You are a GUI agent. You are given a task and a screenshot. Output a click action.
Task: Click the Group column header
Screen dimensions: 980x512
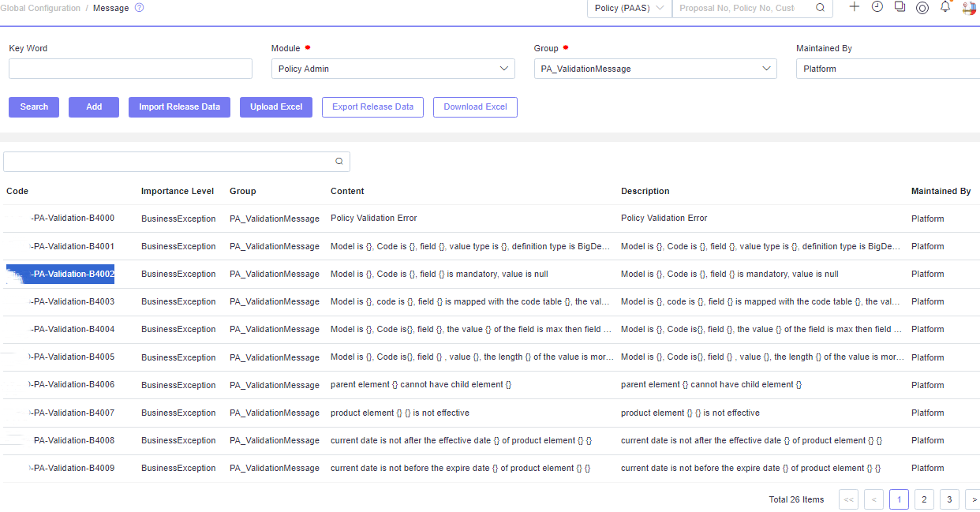[243, 191]
